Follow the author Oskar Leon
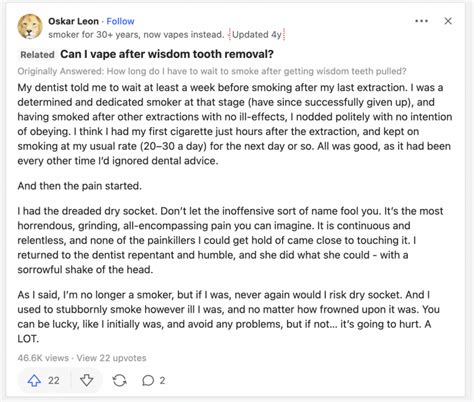Image resolution: width=474 pixels, height=402 pixels. [x=120, y=21]
